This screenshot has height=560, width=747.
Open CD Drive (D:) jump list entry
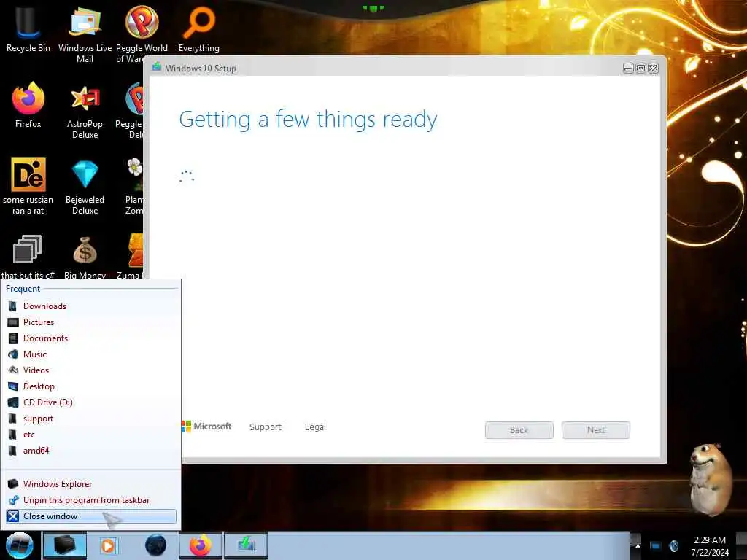(x=90, y=402)
